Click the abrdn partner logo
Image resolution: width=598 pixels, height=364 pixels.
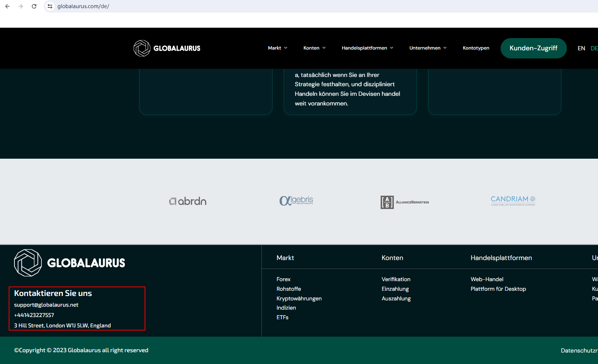[x=188, y=201]
